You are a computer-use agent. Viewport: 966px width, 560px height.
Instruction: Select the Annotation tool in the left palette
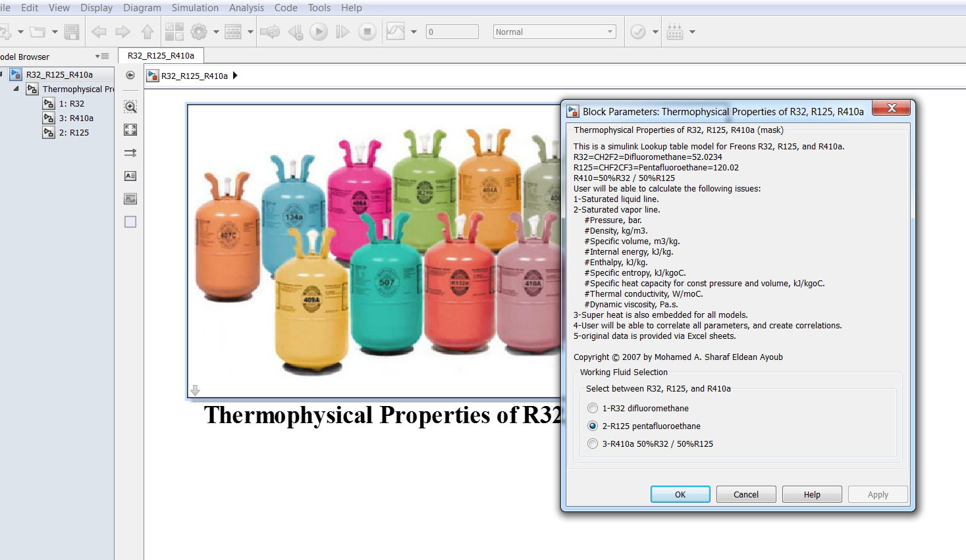(130, 176)
